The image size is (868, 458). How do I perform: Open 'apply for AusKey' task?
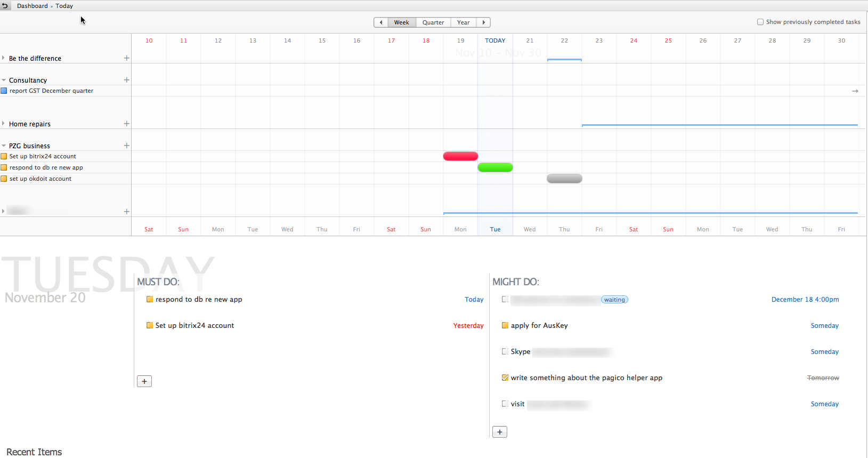[x=539, y=325]
